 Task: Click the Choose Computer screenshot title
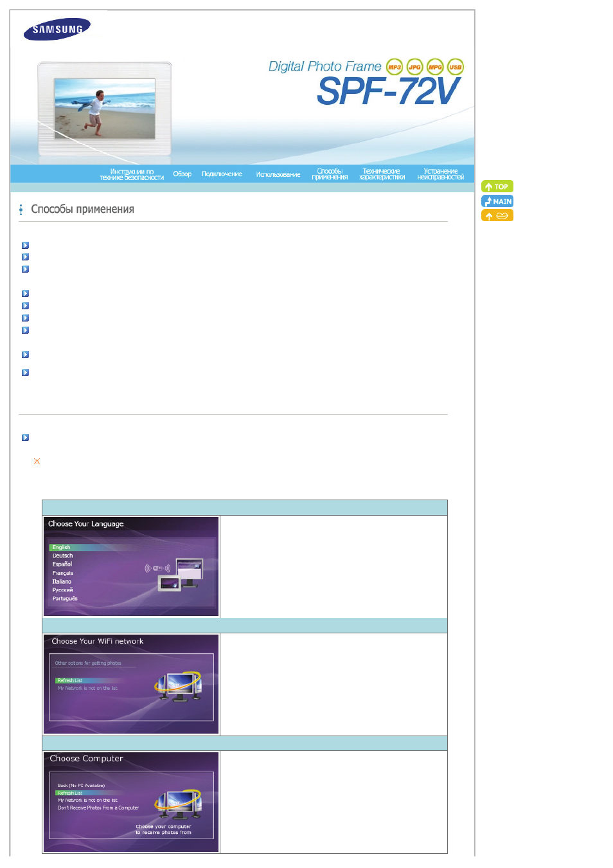(86, 759)
